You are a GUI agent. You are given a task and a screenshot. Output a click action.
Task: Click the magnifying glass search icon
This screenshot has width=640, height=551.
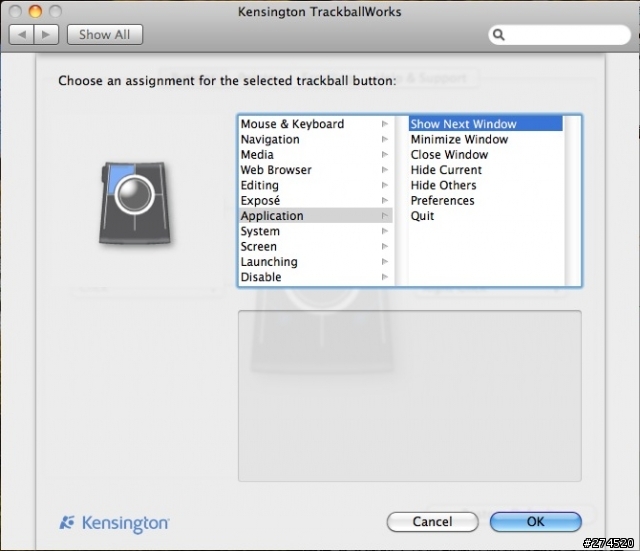[498, 35]
